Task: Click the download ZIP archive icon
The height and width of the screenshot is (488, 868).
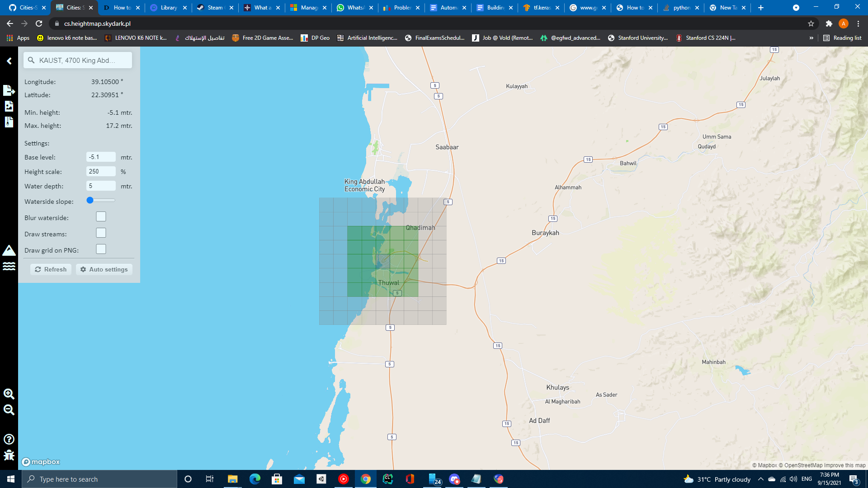Action: [9, 122]
